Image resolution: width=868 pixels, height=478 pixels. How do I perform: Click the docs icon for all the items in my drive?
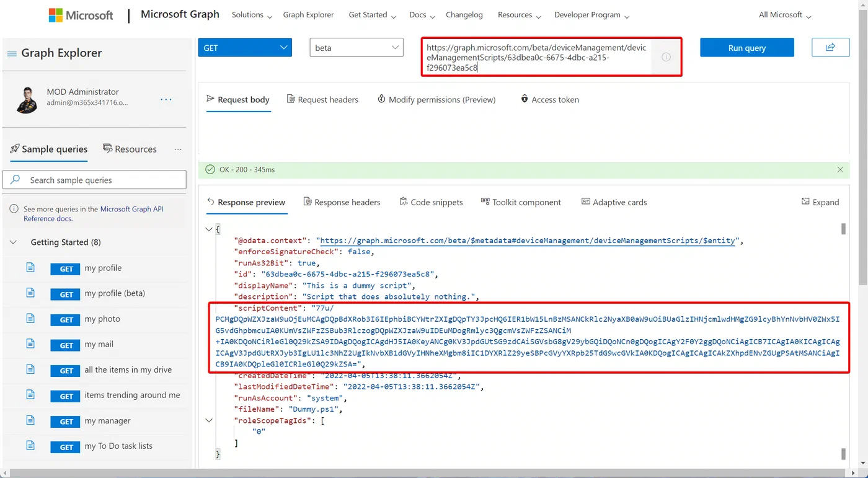(30, 370)
